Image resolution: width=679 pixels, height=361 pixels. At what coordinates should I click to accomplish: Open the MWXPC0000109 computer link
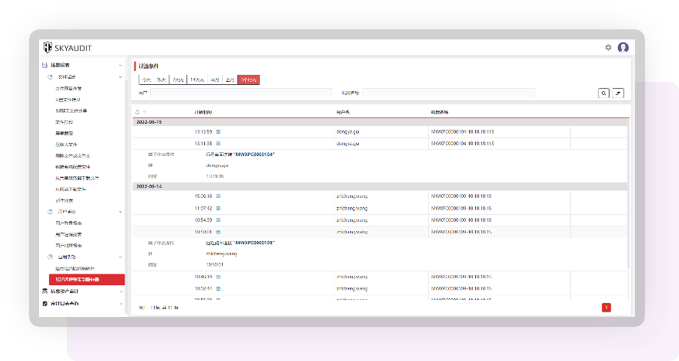pyautogui.click(x=255, y=243)
